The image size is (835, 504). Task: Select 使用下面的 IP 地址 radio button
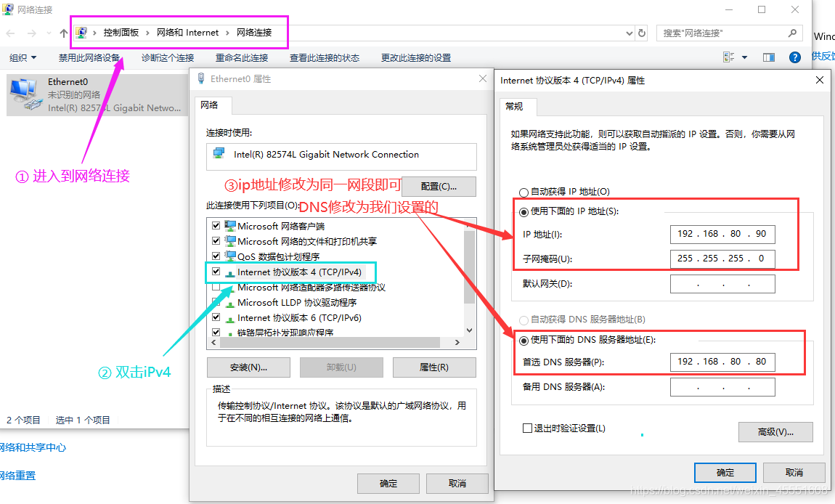pyautogui.click(x=524, y=212)
